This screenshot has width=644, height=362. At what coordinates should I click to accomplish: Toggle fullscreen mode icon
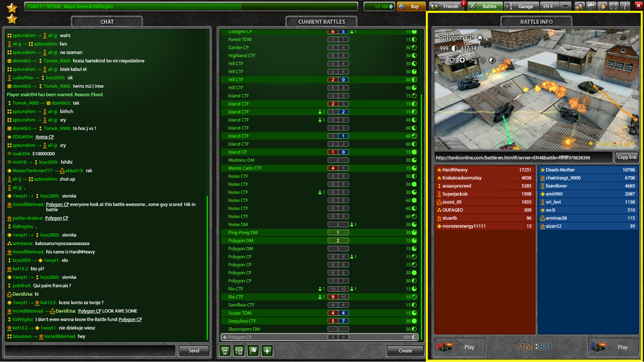(x=613, y=6)
